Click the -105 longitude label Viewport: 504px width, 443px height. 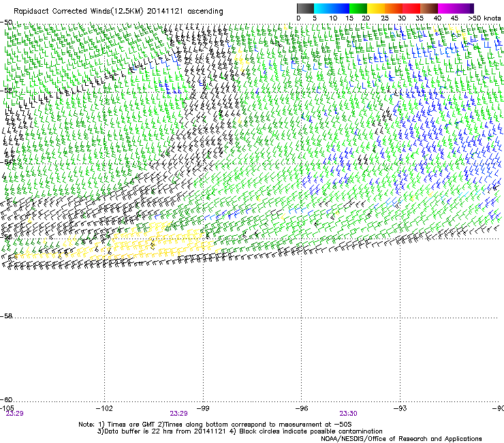pos(7,408)
